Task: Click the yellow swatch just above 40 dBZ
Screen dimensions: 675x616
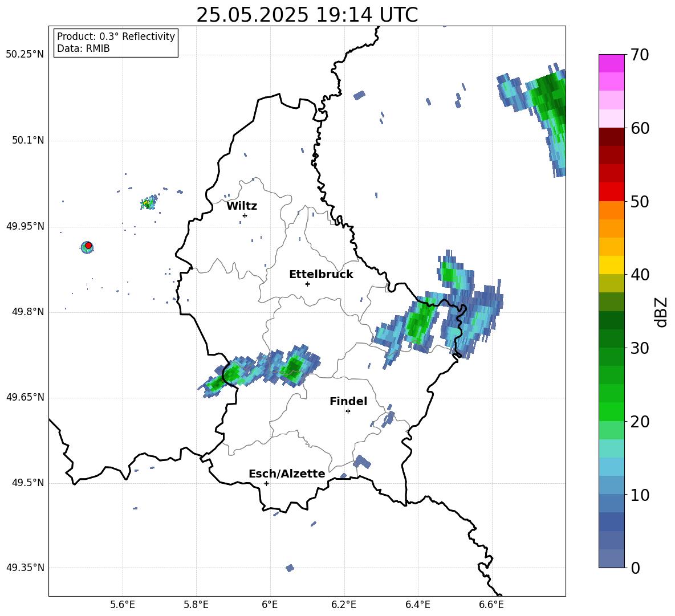Action: pos(611,265)
